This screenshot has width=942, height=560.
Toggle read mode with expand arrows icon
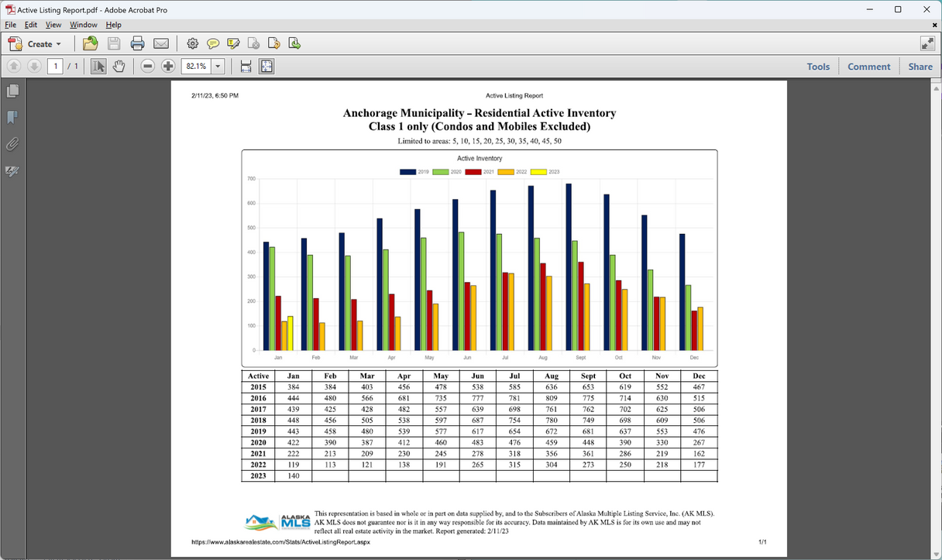click(927, 43)
